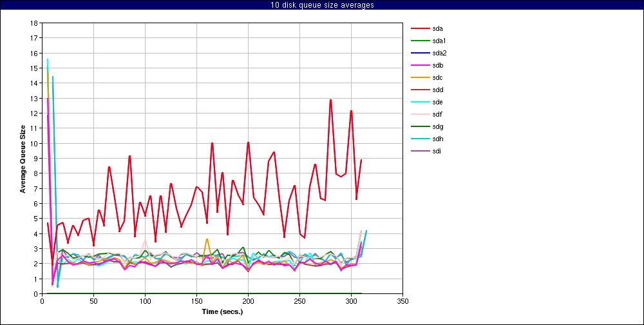This screenshot has height=325, width=644.
Task: Click the green sda1 legend line swatch
Action: click(x=419, y=41)
